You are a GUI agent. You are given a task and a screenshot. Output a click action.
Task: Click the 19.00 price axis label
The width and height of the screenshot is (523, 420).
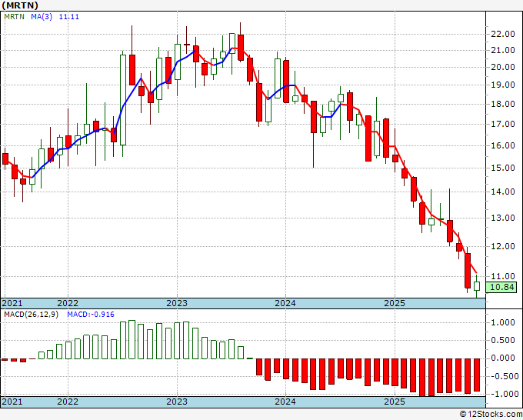(x=503, y=85)
